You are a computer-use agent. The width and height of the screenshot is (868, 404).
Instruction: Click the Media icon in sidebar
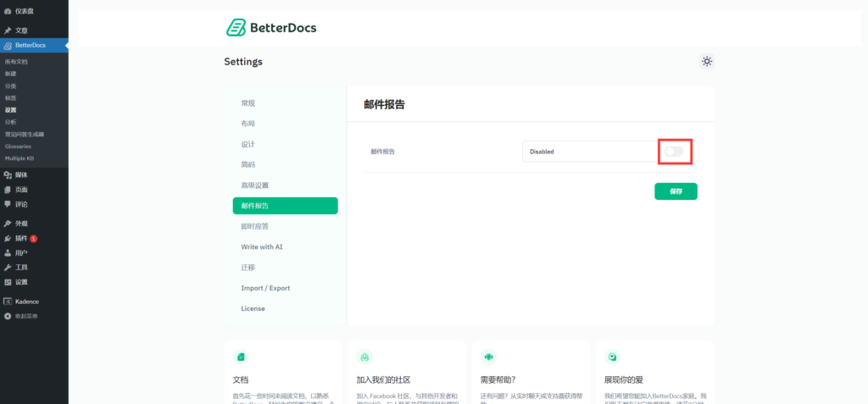8,174
